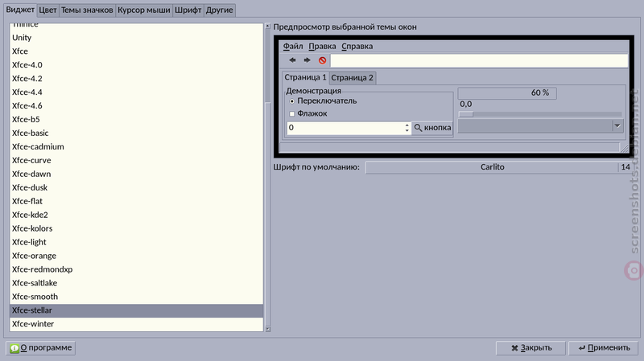Click the red stop icon in preview

click(323, 60)
